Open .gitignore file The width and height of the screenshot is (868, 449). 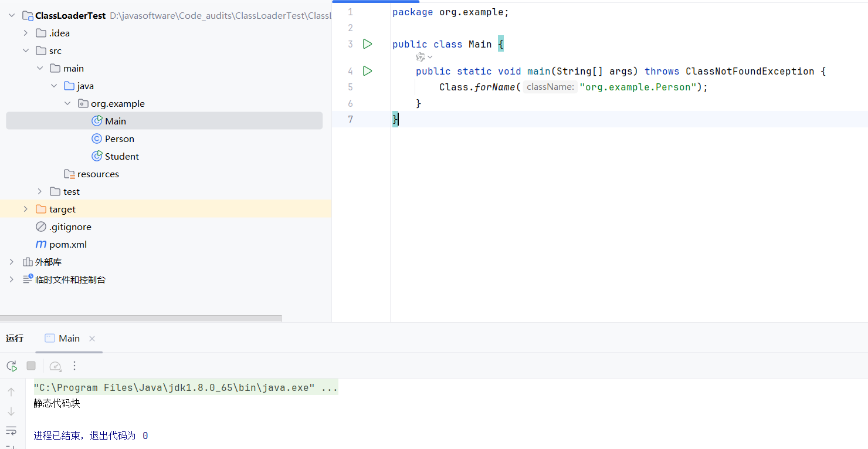70,227
